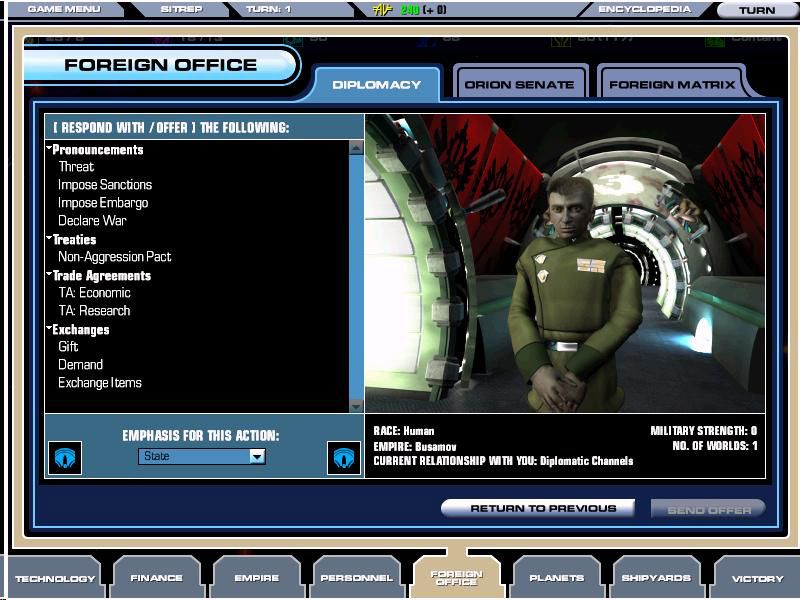Pick the Gift exchange option

coord(68,347)
